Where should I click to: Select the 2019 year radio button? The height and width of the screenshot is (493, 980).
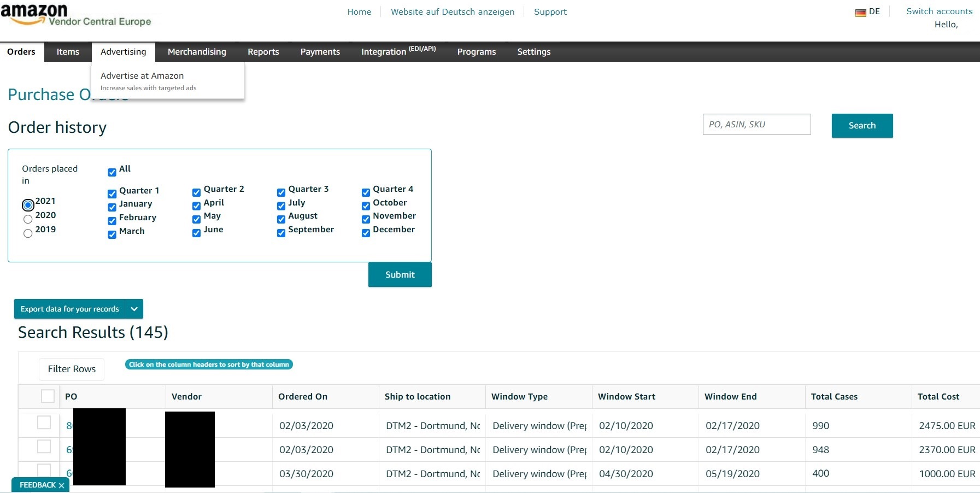pos(28,233)
